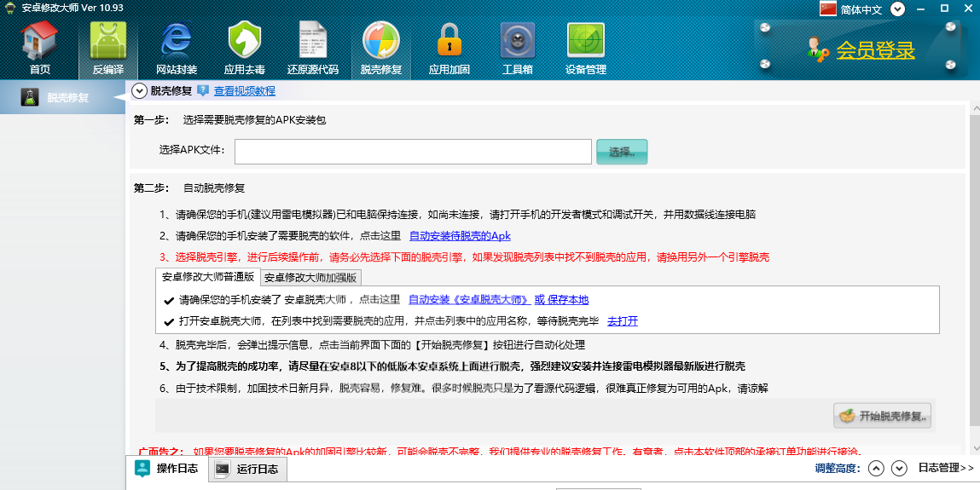This screenshot has height=490, width=980.
Task: Click the member login user key icon
Action: [818, 49]
